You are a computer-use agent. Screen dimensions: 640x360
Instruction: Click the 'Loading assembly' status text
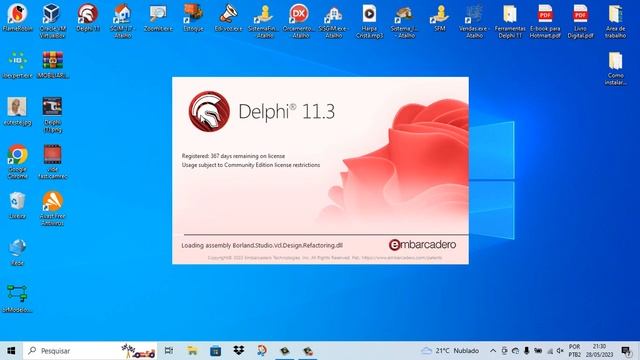[x=262, y=245]
